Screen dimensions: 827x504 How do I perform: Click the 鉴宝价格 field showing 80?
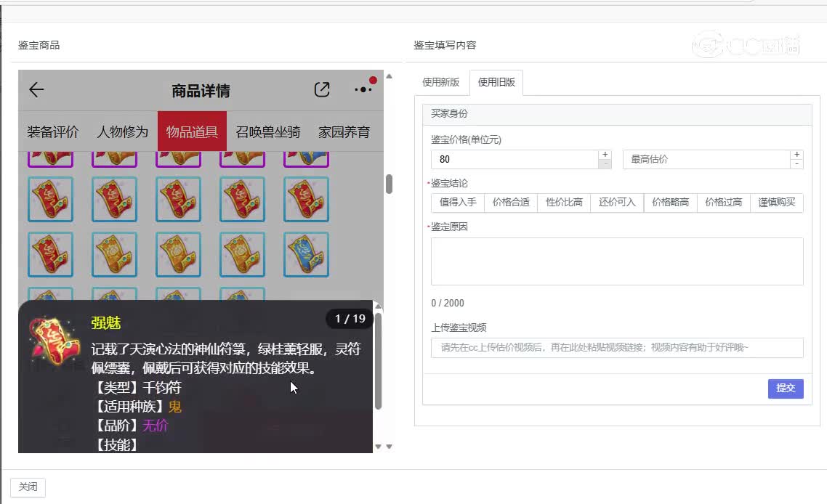click(x=515, y=159)
